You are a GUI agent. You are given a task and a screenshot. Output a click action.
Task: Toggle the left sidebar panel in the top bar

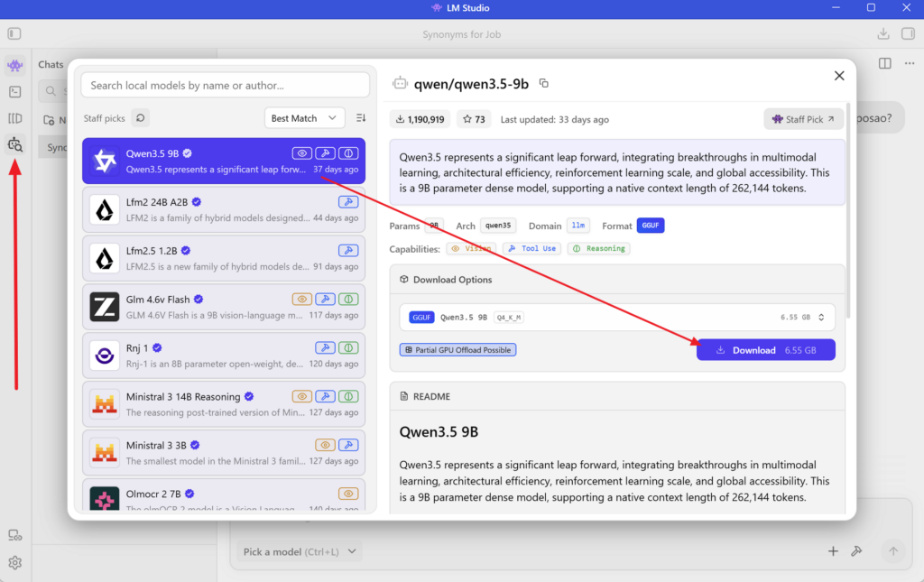coord(14,34)
